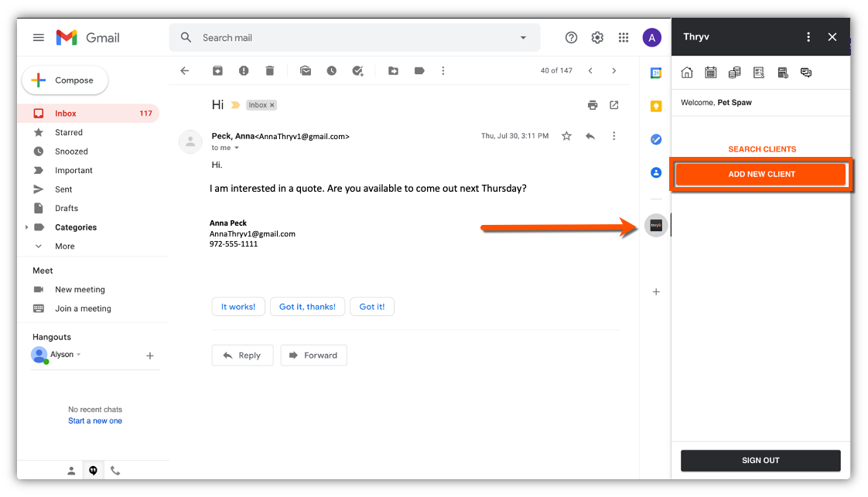Compose a new email
The image size is (868, 497).
pyautogui.click(x=65, y=80)
